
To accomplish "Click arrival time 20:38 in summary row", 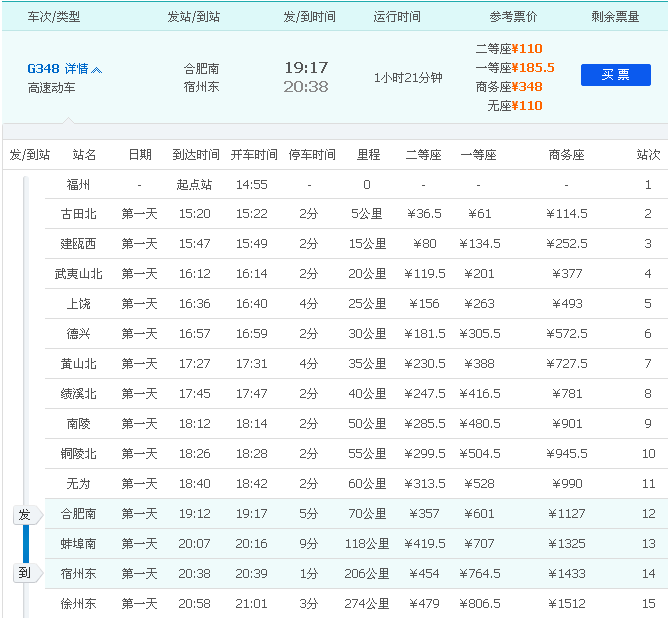I will point(306,87).
